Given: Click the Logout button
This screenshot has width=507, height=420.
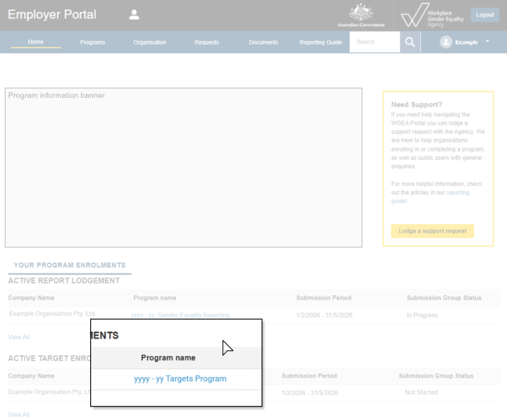Looking at the screenshot, I should tap(484, 15).
